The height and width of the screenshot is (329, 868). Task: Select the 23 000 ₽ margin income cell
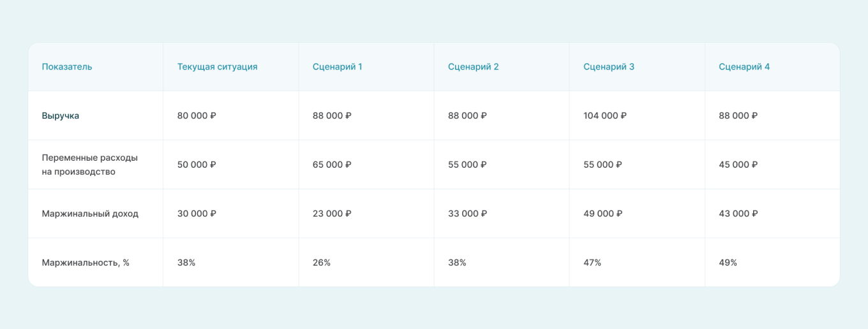click(332, 214)
